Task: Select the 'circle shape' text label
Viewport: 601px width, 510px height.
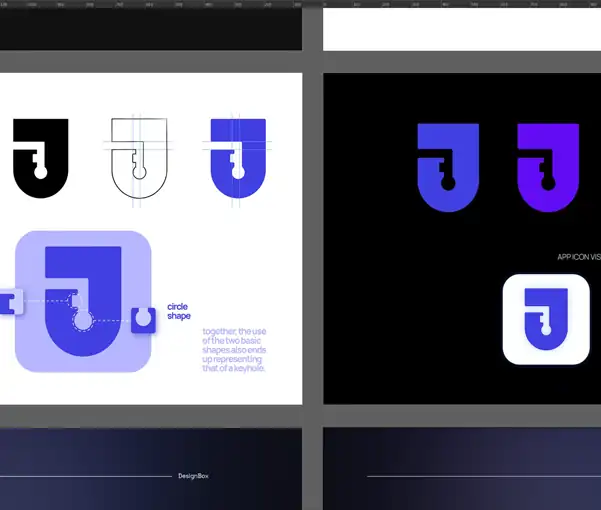Action: point(179,311)
